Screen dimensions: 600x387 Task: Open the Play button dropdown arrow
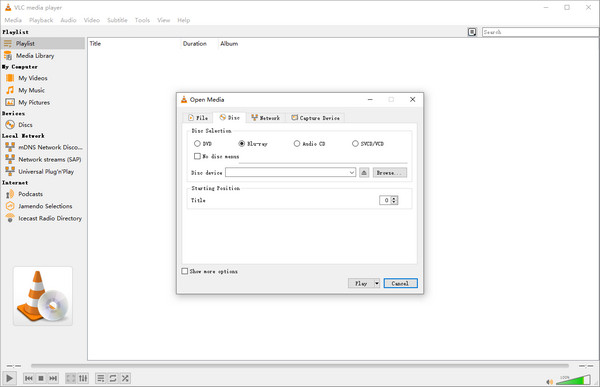coord(377,283)
